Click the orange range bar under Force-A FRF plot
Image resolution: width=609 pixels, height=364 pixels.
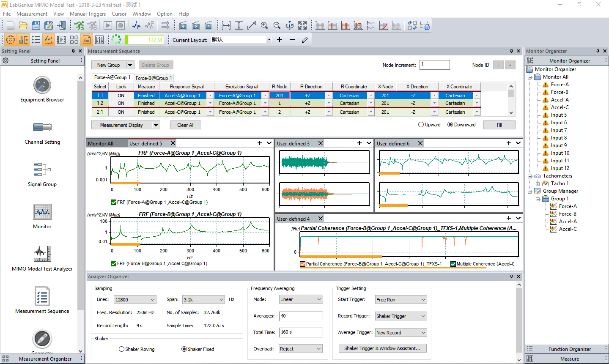pos(126,183)
